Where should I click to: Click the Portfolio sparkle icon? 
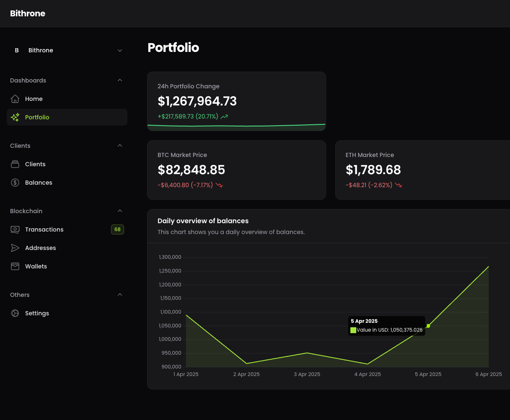point(15,117)
